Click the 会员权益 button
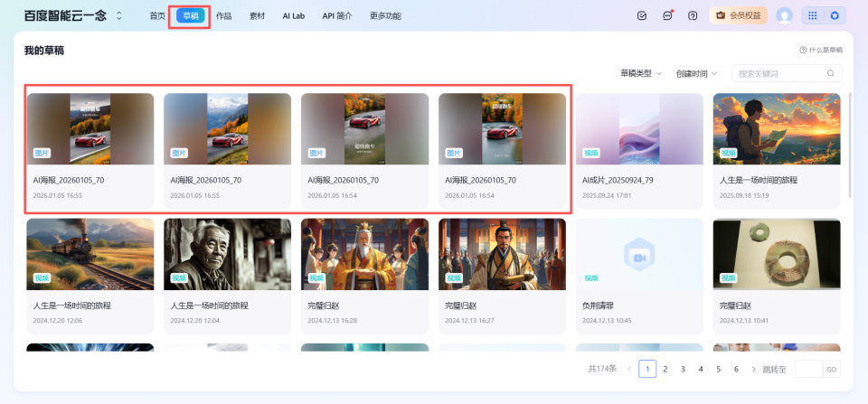This screenshot has height=404, width=868. [739, 15]
